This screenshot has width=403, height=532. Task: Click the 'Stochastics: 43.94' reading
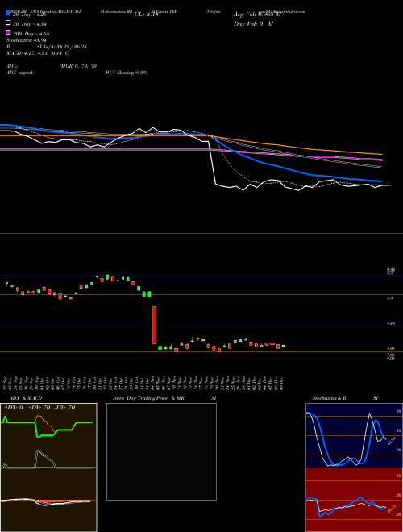[26, 40]
